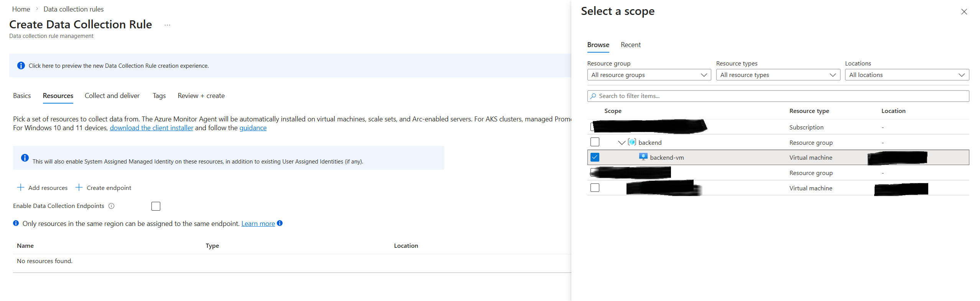Click the Learn more link
The image size is (980, 301).
click(258, 224)
